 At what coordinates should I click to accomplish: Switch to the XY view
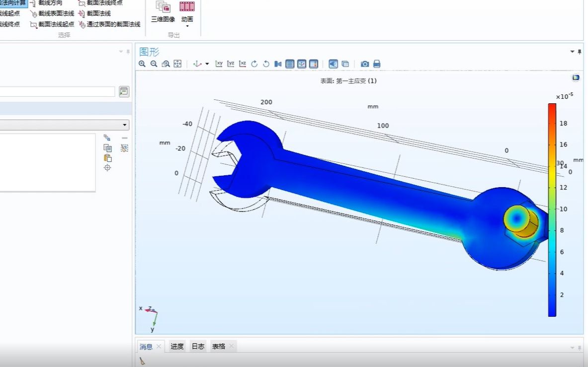point(219,64)
